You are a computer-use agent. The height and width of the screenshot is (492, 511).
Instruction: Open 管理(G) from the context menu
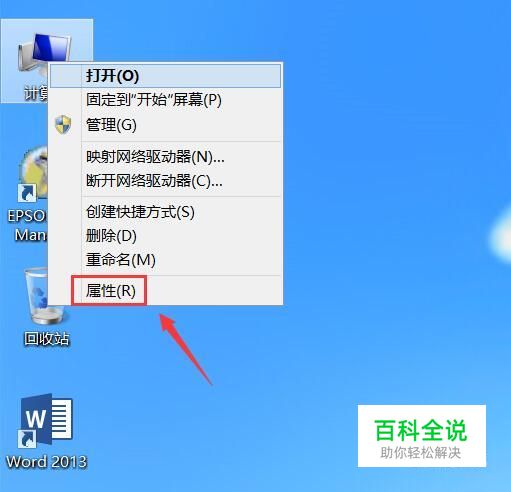click(x=165, y=125)
